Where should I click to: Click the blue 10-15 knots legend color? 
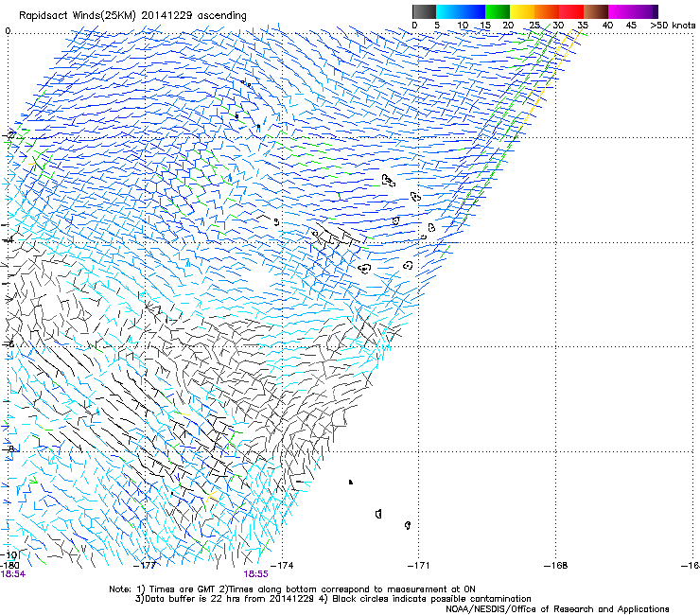(x=473, y=11)
